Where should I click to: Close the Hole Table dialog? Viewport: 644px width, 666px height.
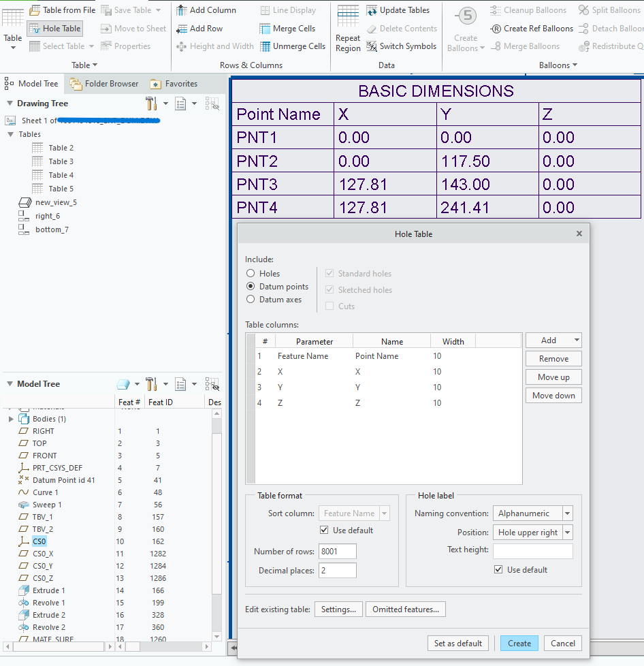coord(579,234)
